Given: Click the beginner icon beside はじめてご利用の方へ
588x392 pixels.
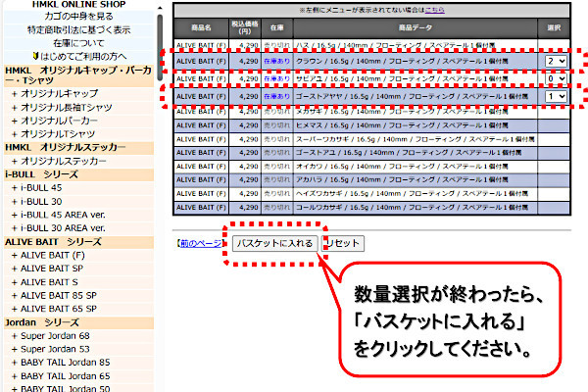Looking at the screenshot, I should point(35,56).
